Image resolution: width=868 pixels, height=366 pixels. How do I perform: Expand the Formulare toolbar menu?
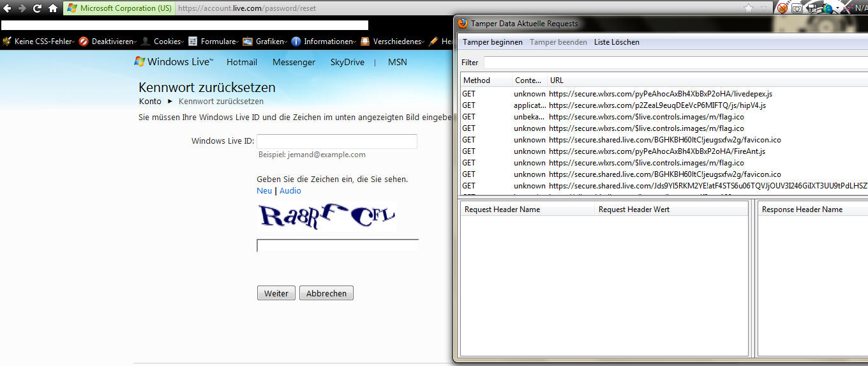click(x=213, y=42)
